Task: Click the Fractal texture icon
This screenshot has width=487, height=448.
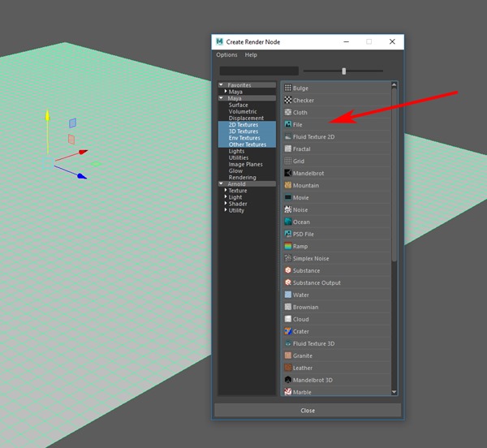Action: (x=288, y=149)
